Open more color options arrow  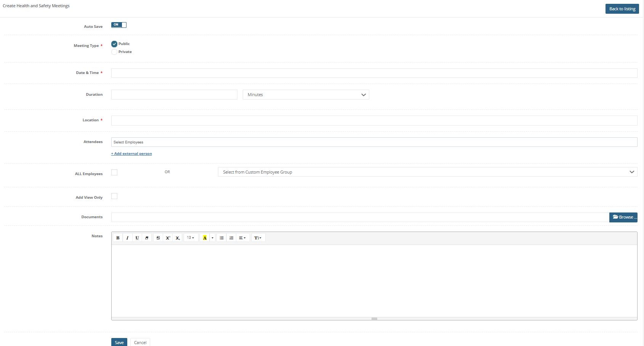pyautogui.click(x=213, y=238)
